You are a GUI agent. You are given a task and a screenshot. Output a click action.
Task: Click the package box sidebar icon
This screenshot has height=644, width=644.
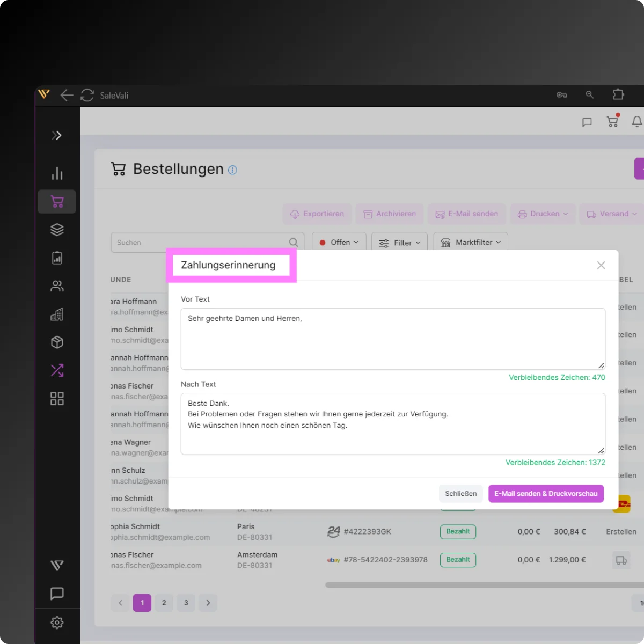click(x=57, y=342)
